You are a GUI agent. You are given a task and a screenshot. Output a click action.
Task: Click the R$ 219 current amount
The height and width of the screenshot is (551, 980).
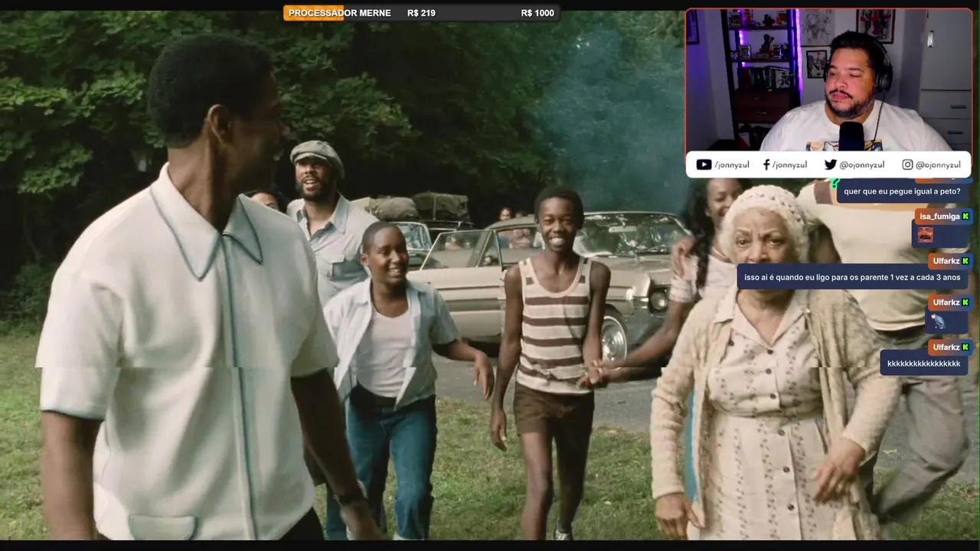click(x=421, y=13)
